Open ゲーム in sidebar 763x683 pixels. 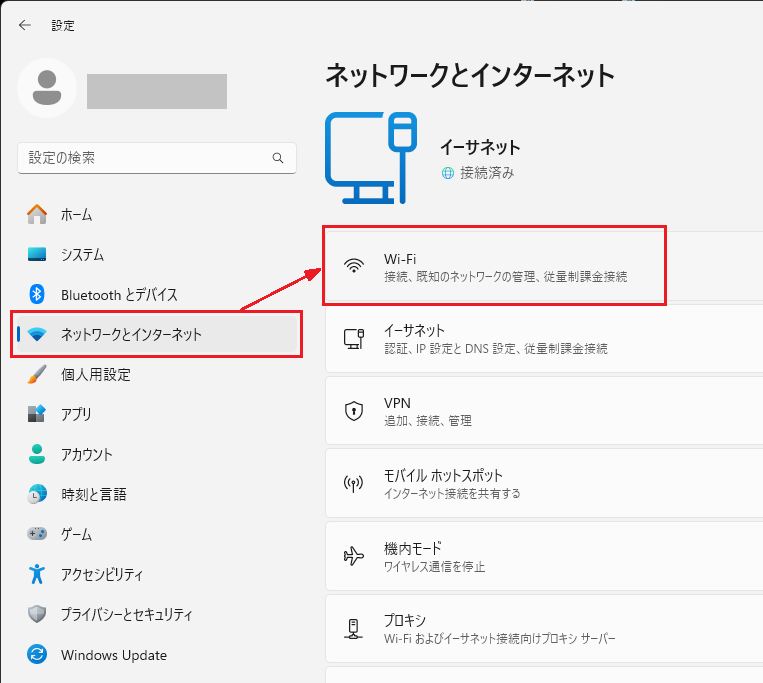[x=157, y=534]
